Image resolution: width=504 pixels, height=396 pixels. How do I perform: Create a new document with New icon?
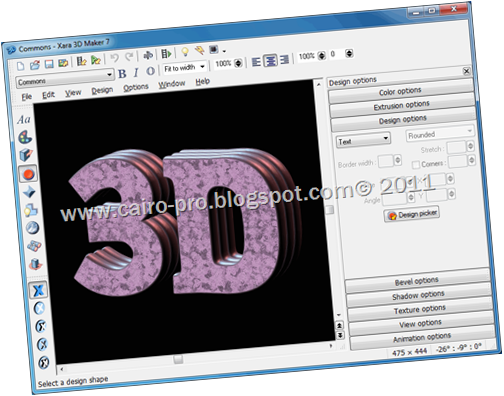[x=21, y=66]
